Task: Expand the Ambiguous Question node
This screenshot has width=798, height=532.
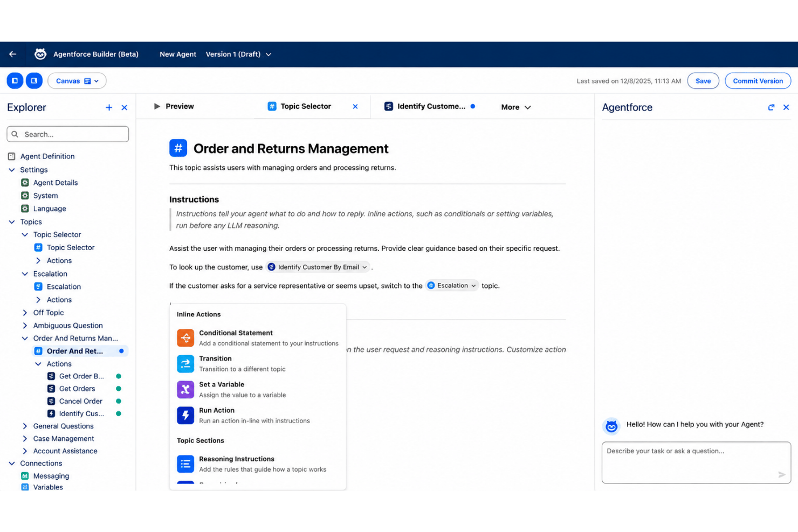Action: pyautogui.click(x=25, y=326)
